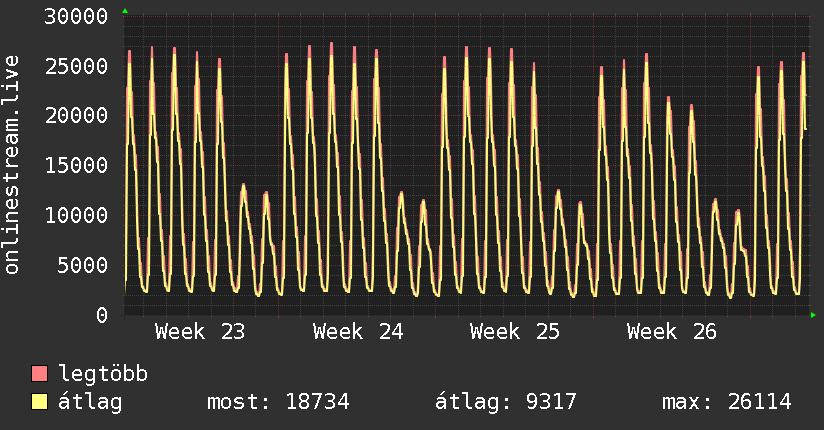This screenshot has width=824, height=430.
Task: Click the Week 25 axis label
Action: tap(515, 332)
